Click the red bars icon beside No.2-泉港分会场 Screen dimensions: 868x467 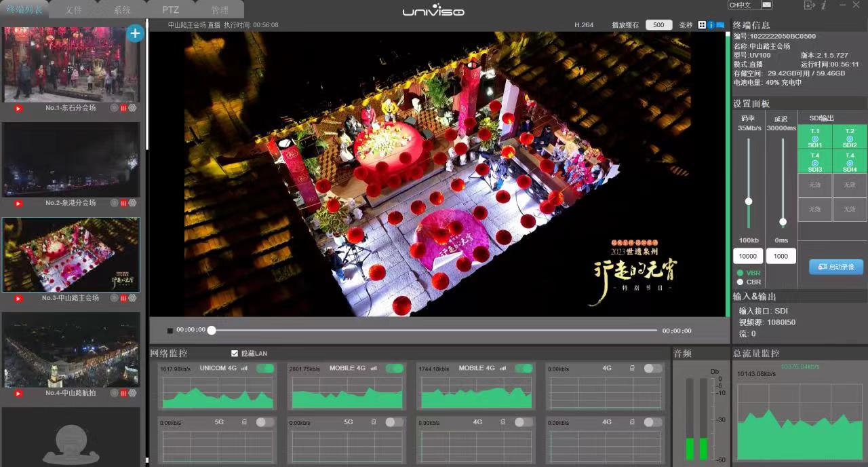[x=123, y=203]
